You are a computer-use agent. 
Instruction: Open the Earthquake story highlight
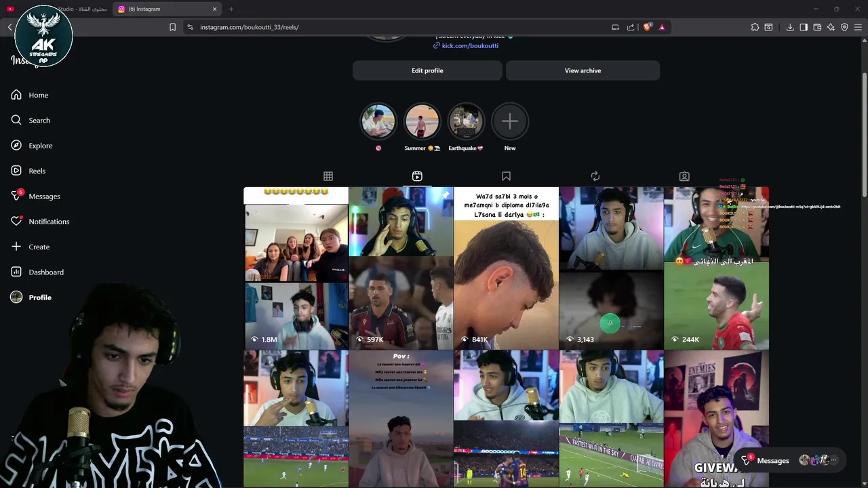(466, 122)
